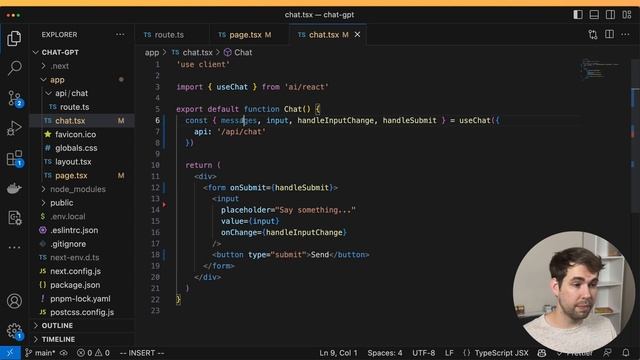Open the remote window indicator

coord(10,353)
